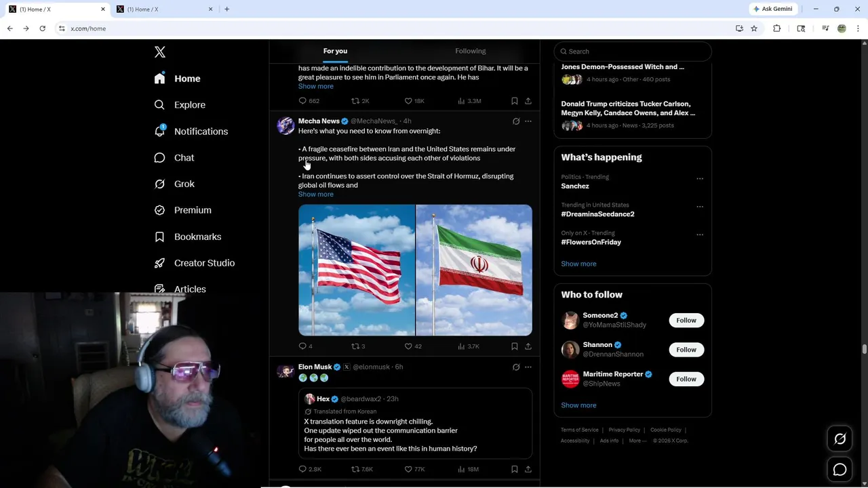Open Donald Trump criticizes Tucker Carlson story
The height and width of the screenshot is (488, 868).
click(x=628, y=108)
